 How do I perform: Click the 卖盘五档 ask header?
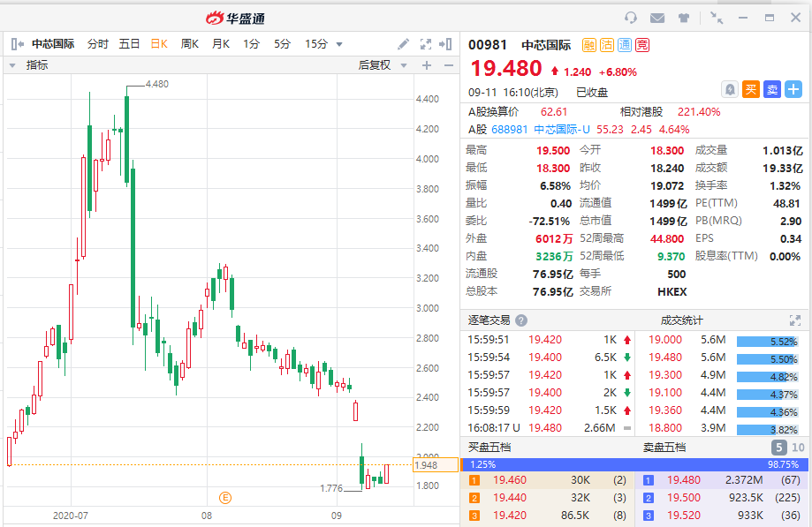coord(664,448)
